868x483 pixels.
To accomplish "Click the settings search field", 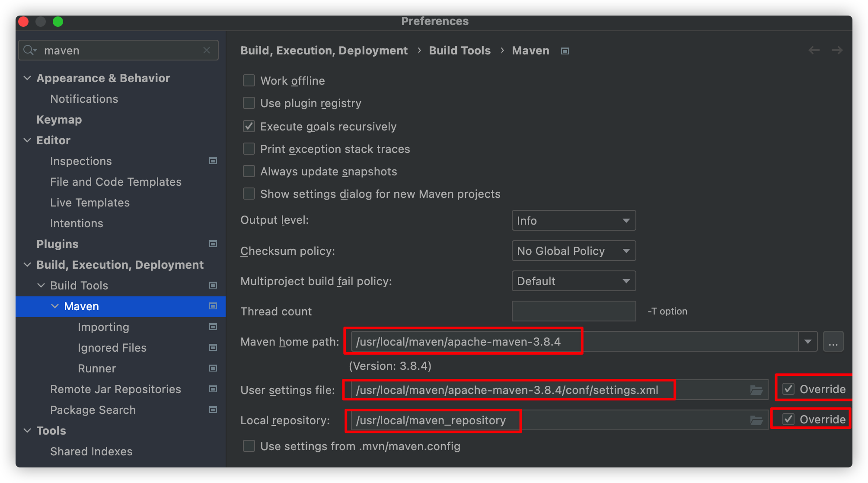I will (x=118, y=51).
